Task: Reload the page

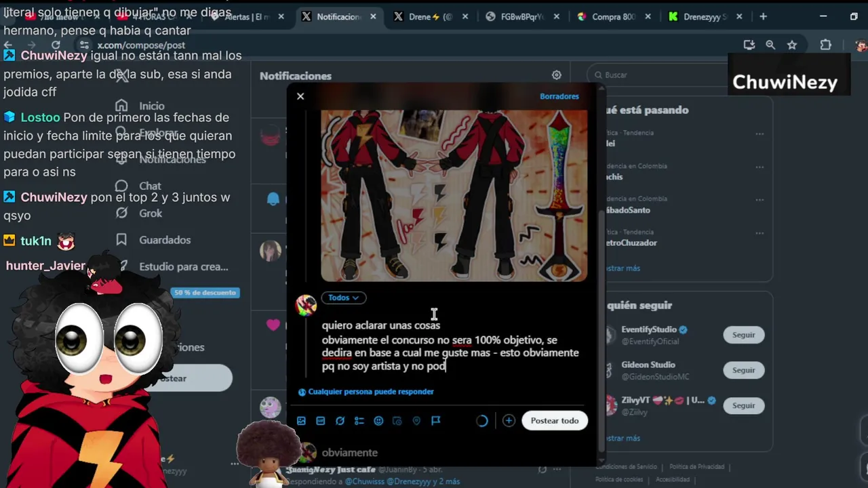Action: (56, 45)
